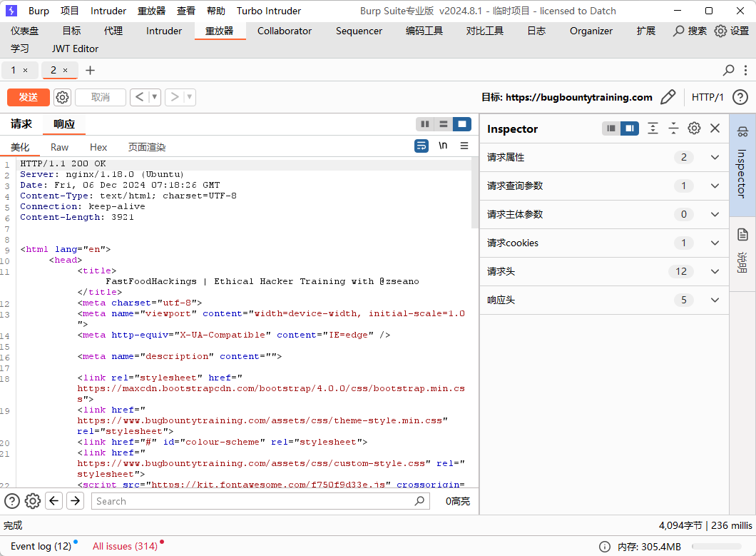Viewport: 756px width, 556px height.
Task: Edit target with pencil icon
Action: (668, 98)
